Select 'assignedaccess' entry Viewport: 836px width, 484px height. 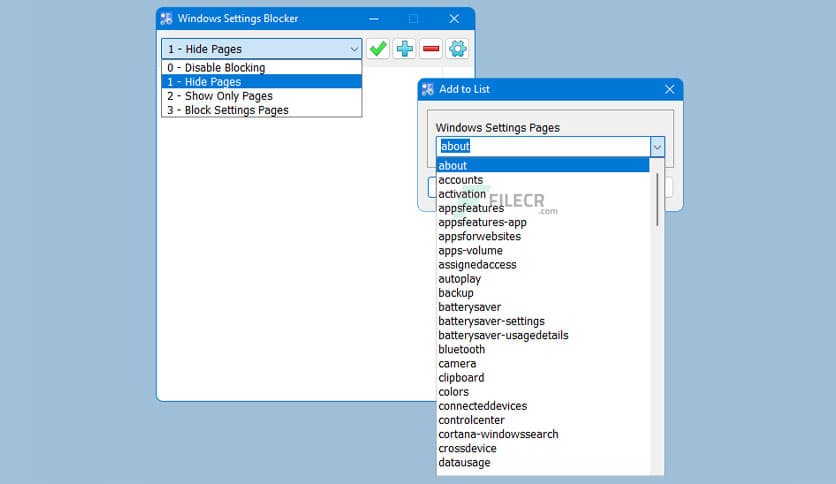click(x=543, y=264)
